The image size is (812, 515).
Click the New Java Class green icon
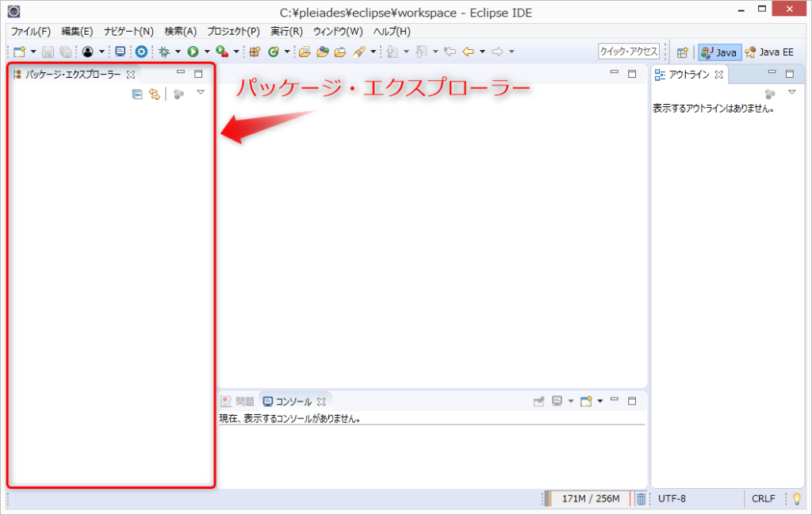[274, 52]
